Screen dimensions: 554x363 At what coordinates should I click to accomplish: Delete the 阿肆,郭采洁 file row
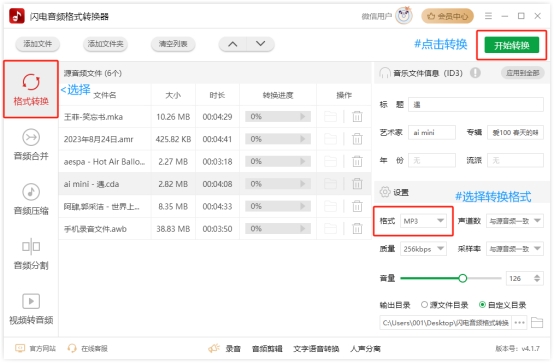tap(357, 206)
